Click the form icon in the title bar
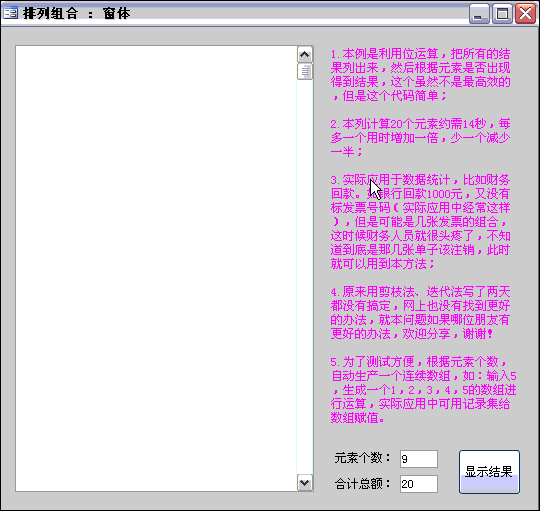This screenshot has width=540, height=511. (10, 13)
